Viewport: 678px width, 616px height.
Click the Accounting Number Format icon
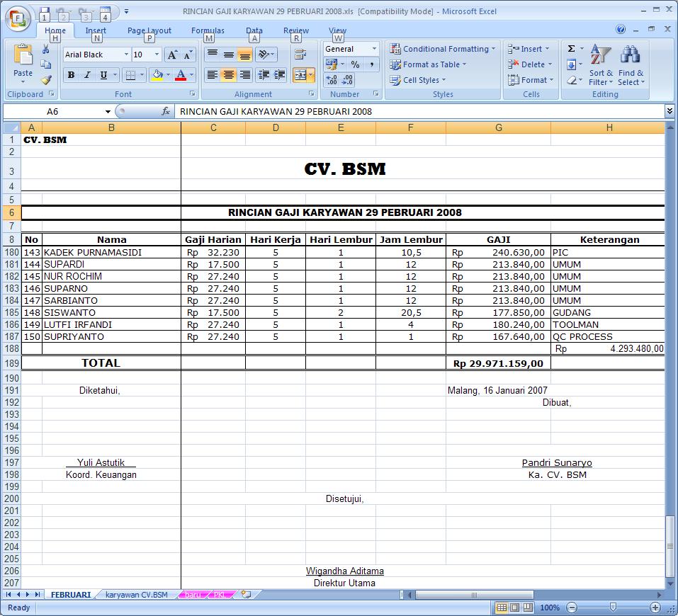click(x=332, y=65)
